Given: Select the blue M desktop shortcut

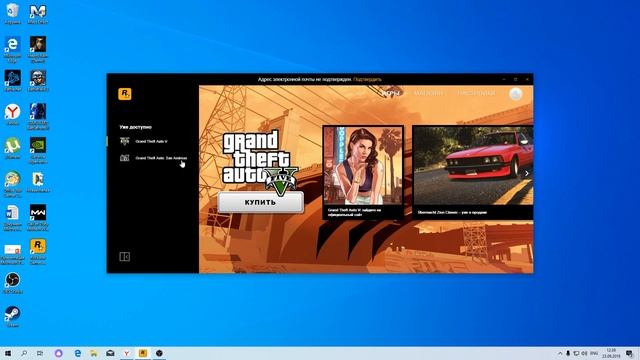Looking at the screenshot, I should [38, 13].
